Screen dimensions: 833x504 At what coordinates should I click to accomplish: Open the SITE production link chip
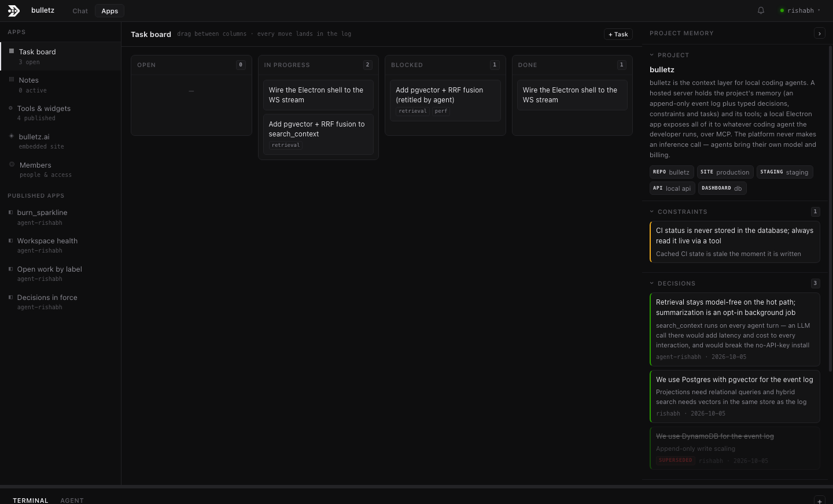pos(725,172)
